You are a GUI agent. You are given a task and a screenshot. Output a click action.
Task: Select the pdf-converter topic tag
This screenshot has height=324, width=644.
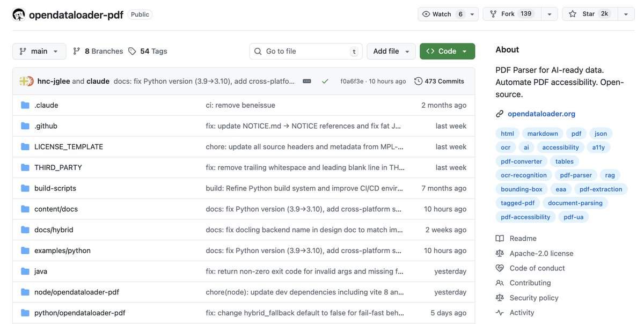(x=521, y=161)
